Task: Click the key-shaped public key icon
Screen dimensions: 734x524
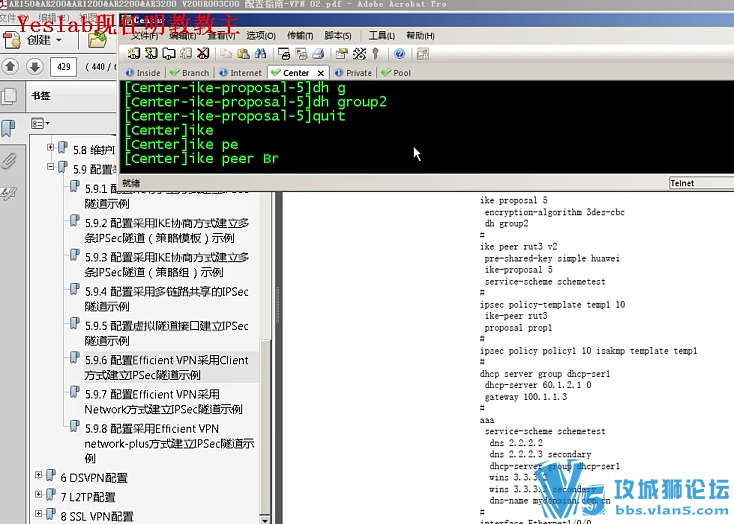Action: 375,53
